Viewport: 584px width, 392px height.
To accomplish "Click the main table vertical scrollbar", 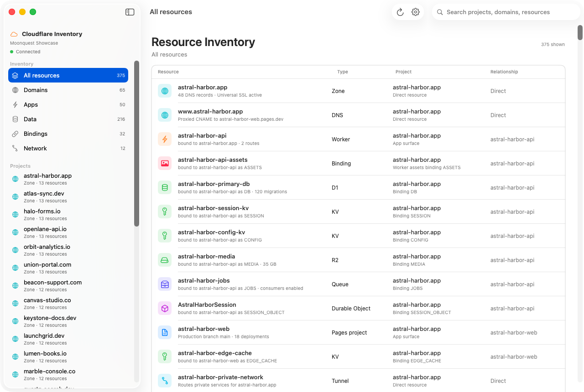I will click(x=580, y=32).
